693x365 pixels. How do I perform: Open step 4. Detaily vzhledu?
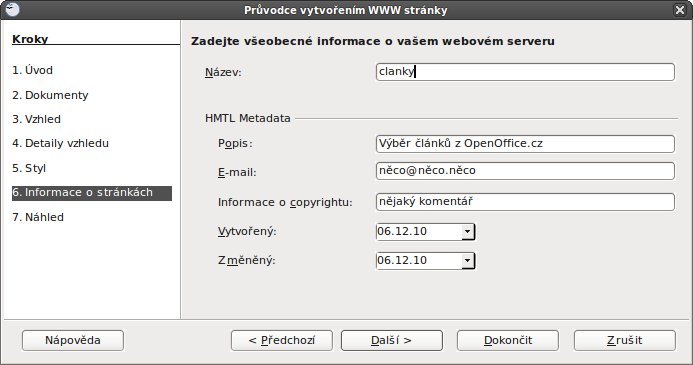coord(61,143)
